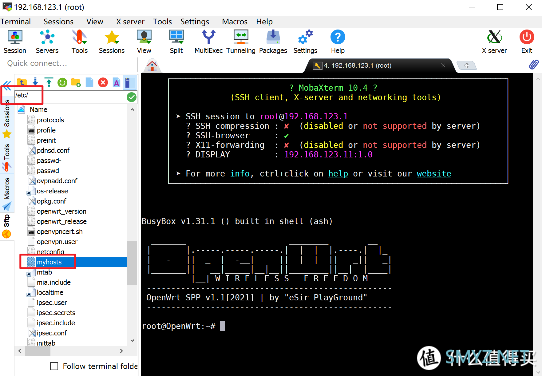The height and width of the screenshot is (376, 542).
Task: Open the Help menu
Action: pyautogui.click(x=264, y=21)
